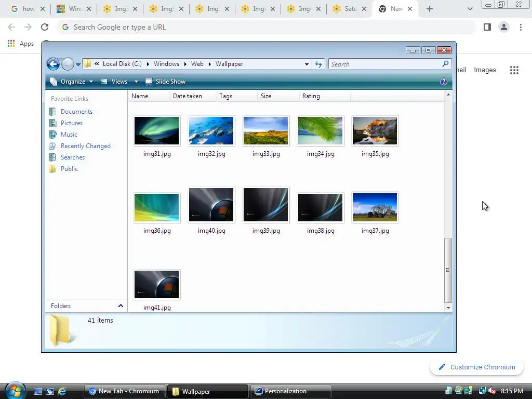The height and width of the screenshot is (399, 532).
Task: Select img31.jpg aurora thumbnail
Action: click(x=157, y=131)
